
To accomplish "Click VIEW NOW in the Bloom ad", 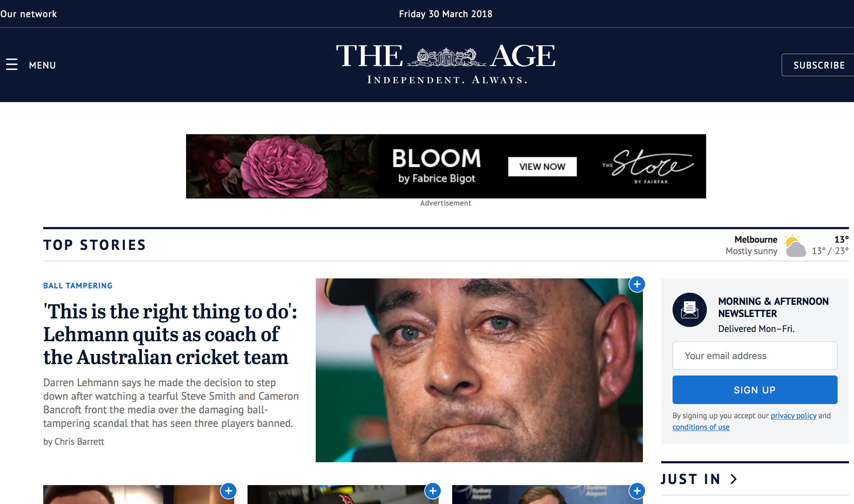I will (542, 167).
